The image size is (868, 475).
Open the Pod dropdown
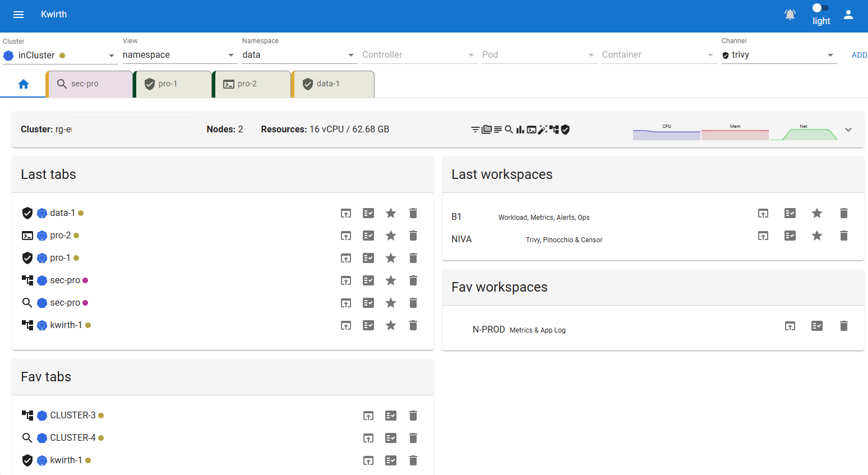539,55
